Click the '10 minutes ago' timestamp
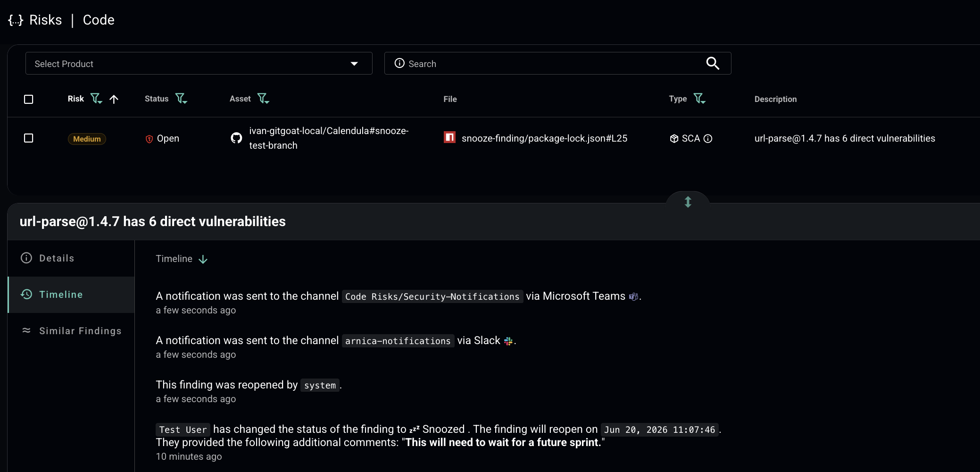Screen dimensions: 980x472 [x=189, y=456]
